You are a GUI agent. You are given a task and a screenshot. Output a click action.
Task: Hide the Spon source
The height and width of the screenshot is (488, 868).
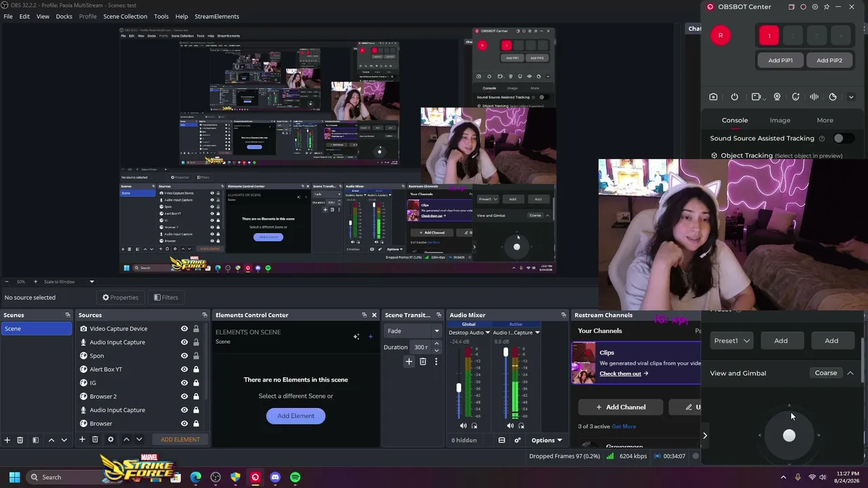(184, 356)
